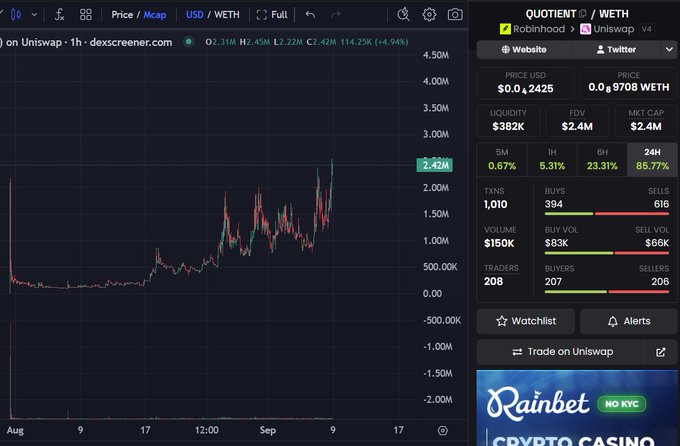Image resolution: width=680 pixels, height=446 pixels.
Task: Expand chart type dropdown arrow
Action: point(34,15)
